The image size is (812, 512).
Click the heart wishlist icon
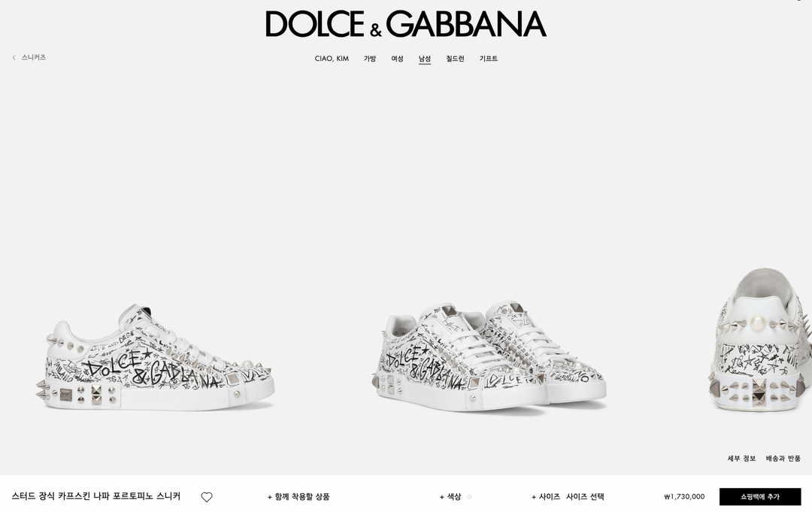[207, 497]
